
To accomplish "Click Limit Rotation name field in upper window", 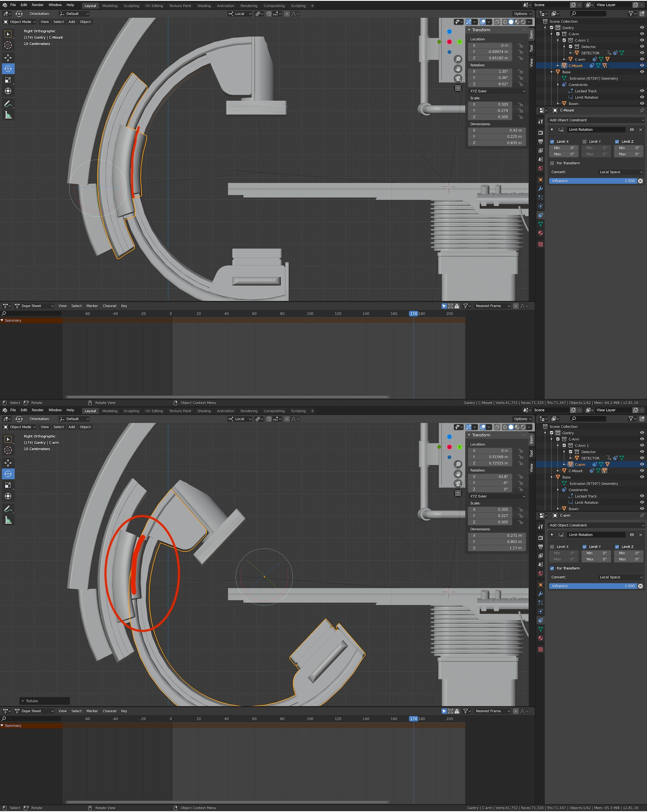I will (596, 130).
